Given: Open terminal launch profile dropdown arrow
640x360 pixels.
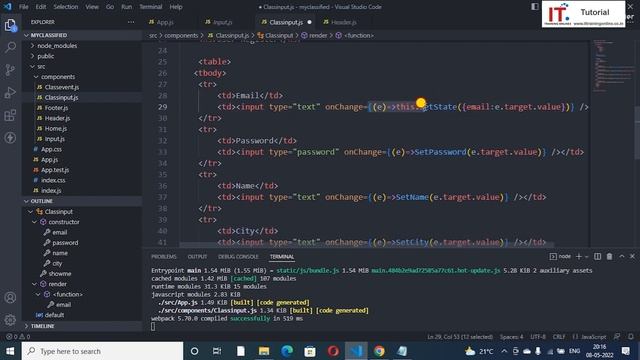Looking at the screenshot, I should 587,256.
